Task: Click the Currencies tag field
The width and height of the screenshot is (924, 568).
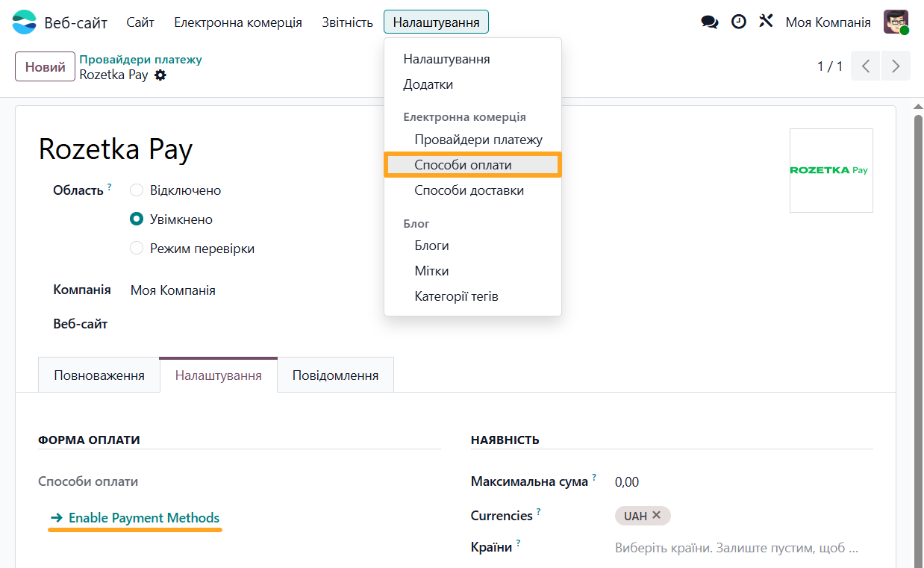Action: (743, 516)
